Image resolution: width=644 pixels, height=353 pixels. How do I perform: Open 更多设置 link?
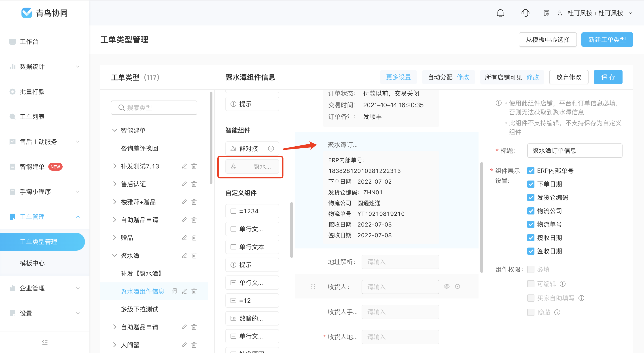[398, 77]
